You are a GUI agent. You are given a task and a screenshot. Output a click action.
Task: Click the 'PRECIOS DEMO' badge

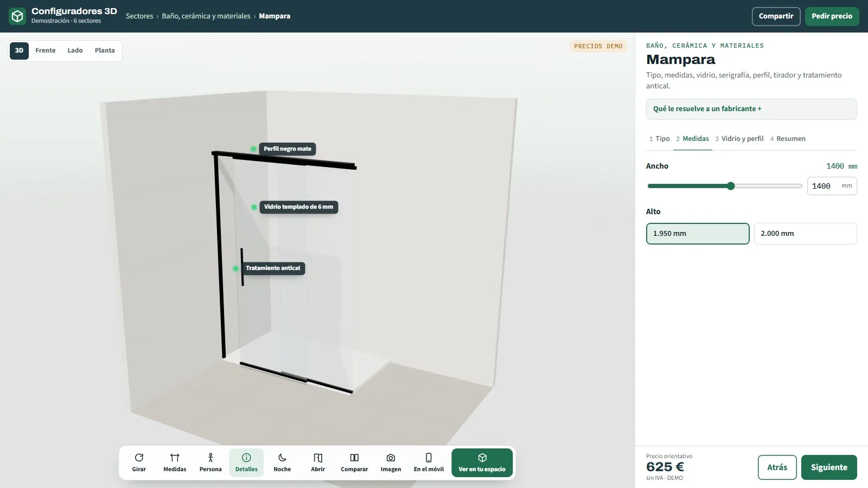598,47
